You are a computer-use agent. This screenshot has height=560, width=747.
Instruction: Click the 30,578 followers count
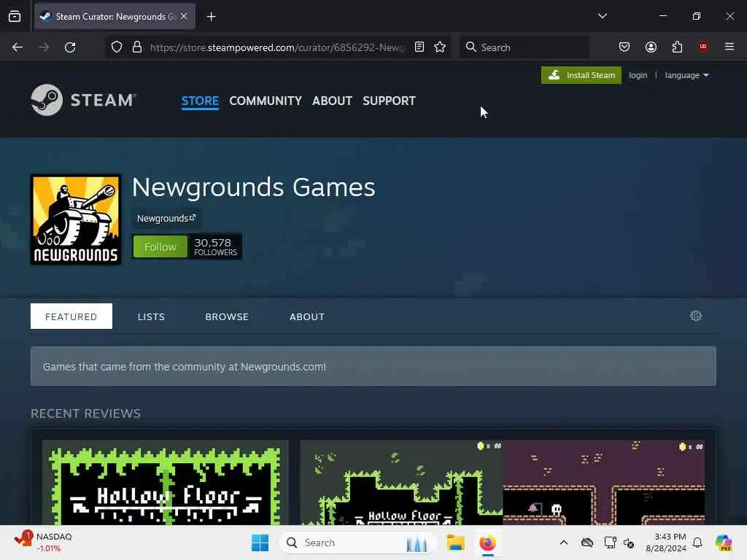tap(215, 246)
